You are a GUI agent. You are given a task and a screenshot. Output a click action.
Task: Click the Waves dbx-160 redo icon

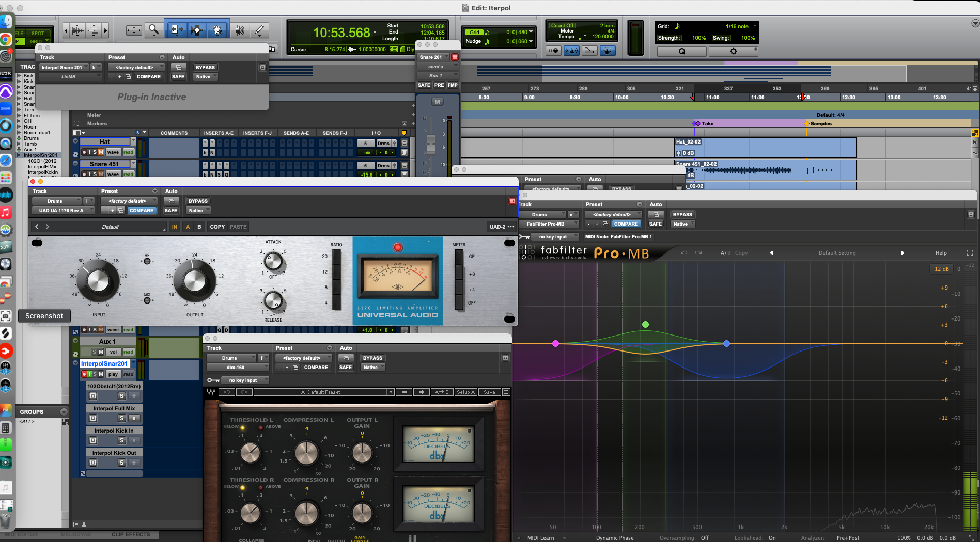pos(244,392)
